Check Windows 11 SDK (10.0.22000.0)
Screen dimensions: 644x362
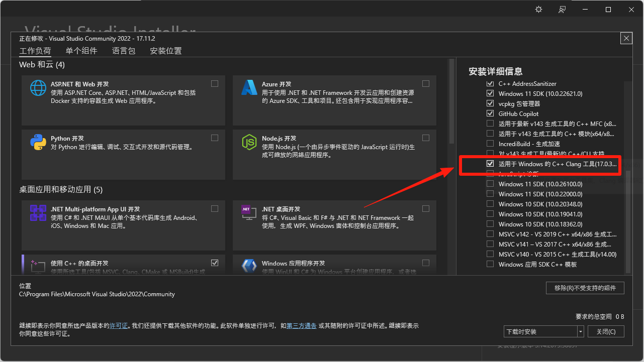(x=490, y=194)
